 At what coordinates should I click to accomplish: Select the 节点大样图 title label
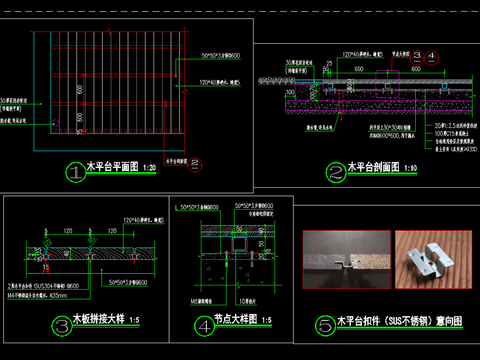point(235,319)
